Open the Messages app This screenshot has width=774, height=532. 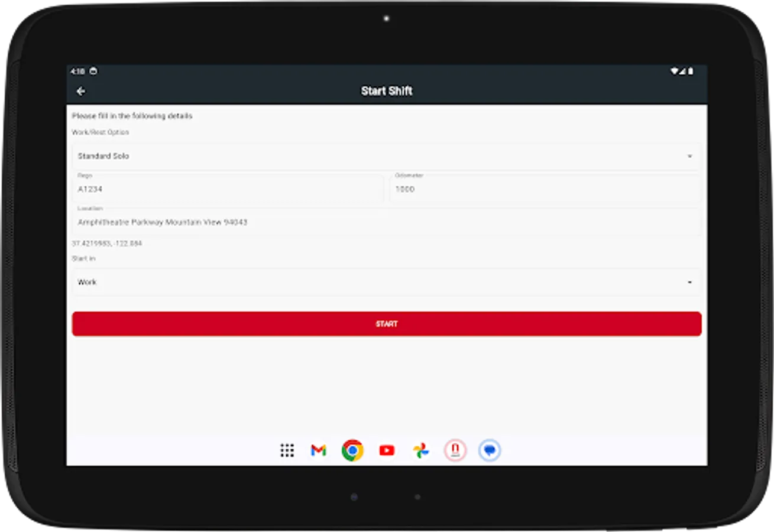click(x=490, y=450)
